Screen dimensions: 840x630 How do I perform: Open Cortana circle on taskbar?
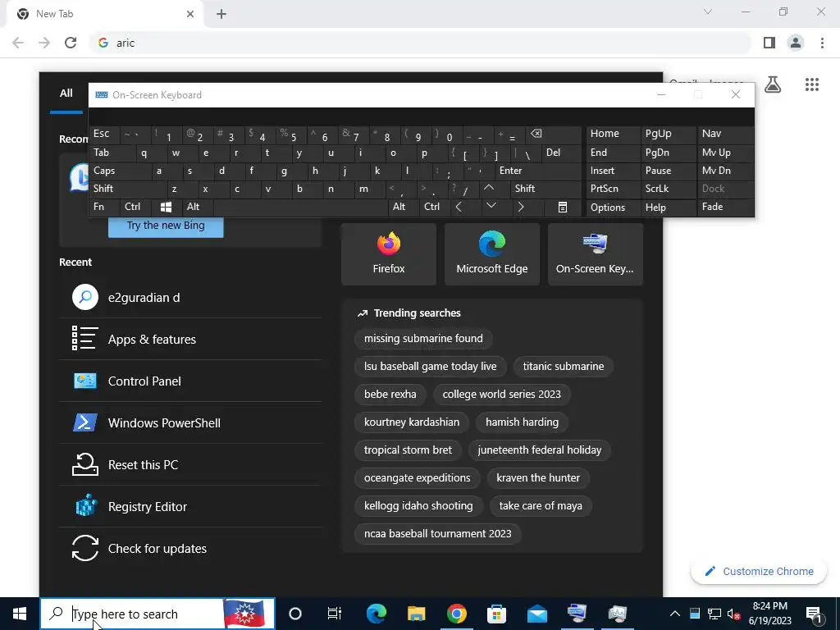pyautogui.click(x=295, y=614)
